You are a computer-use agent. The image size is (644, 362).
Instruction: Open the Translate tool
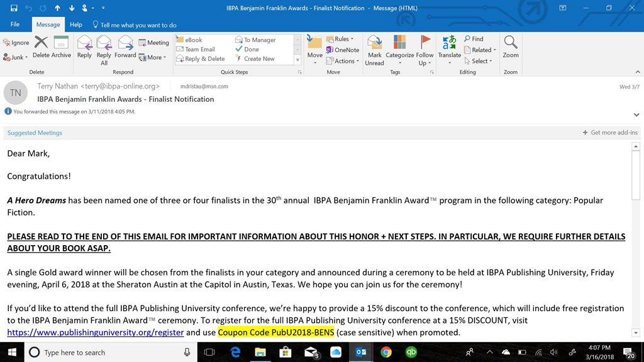[449, 50]
